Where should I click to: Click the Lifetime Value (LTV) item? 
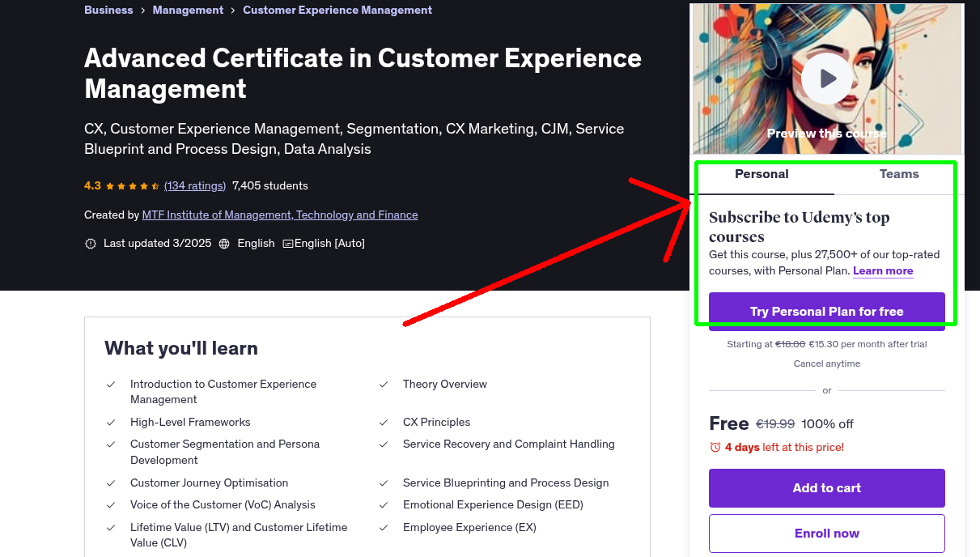[x=239, y=535]
